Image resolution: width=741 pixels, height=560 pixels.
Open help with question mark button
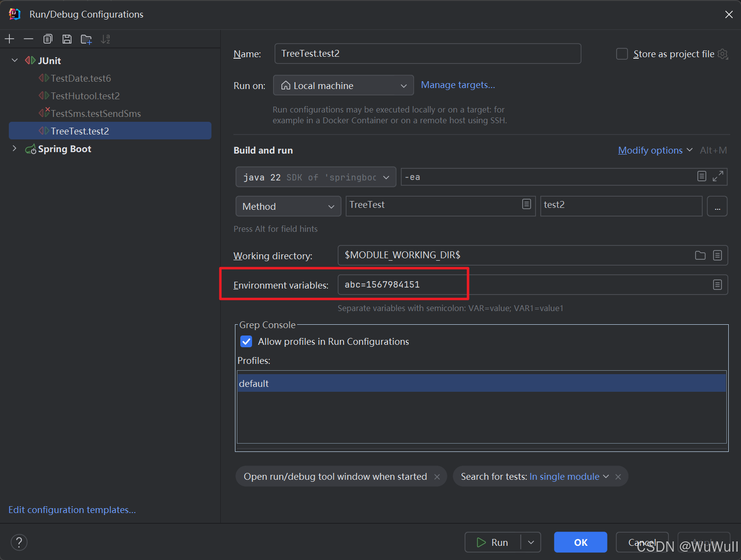(x=19, y=542)
